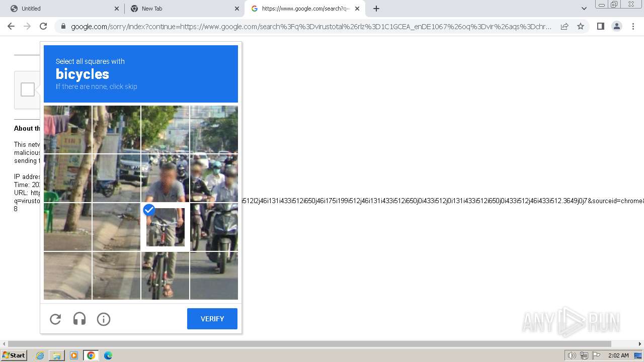Expand the tab search dropdown arrow

click(x=584, y=9)
